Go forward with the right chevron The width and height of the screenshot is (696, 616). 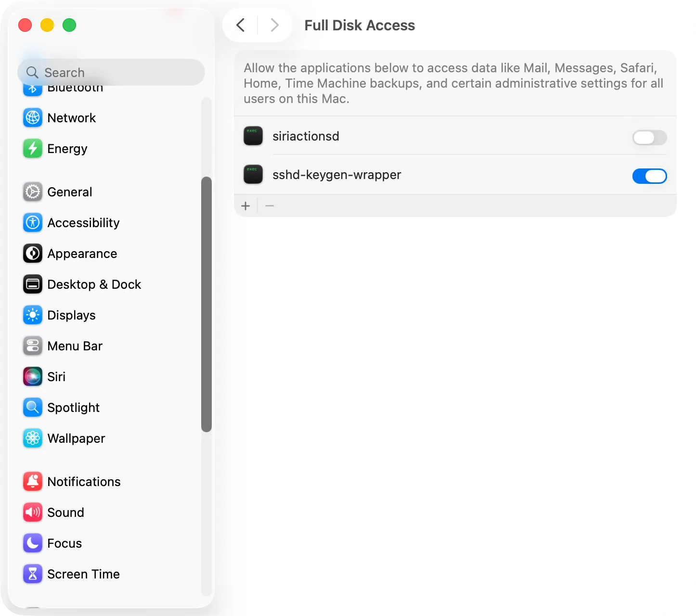pyautogui.click(x=274, y=25)
